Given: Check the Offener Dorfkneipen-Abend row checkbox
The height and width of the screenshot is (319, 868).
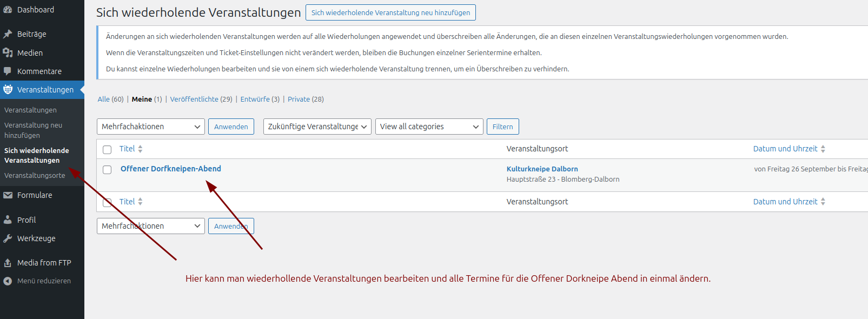Looking at the screenshot, I should [107, 170].
